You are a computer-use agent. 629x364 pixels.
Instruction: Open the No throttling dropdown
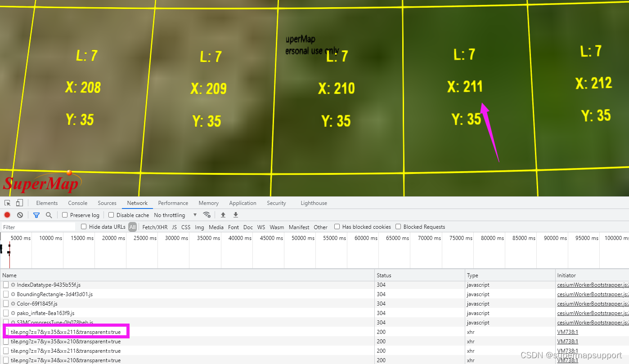click(x=170, y=215)
